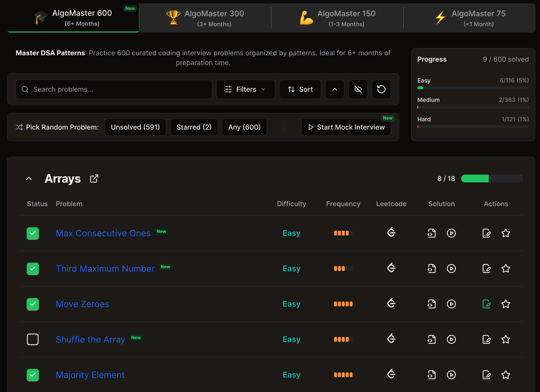Viewport: 540px width, 392px height.
Task: Star the Majority Element problem
Action: pos(506,375)
